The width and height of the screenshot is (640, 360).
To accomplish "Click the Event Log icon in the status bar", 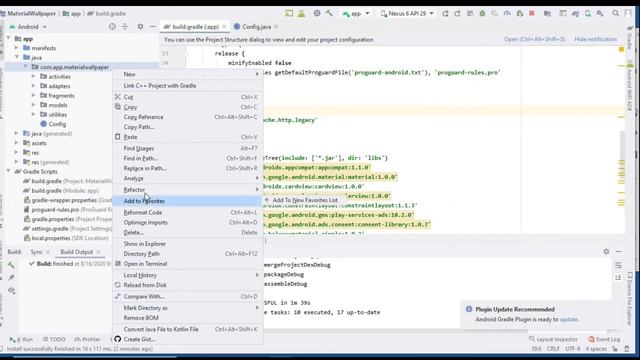I will [x=591, y=339].
